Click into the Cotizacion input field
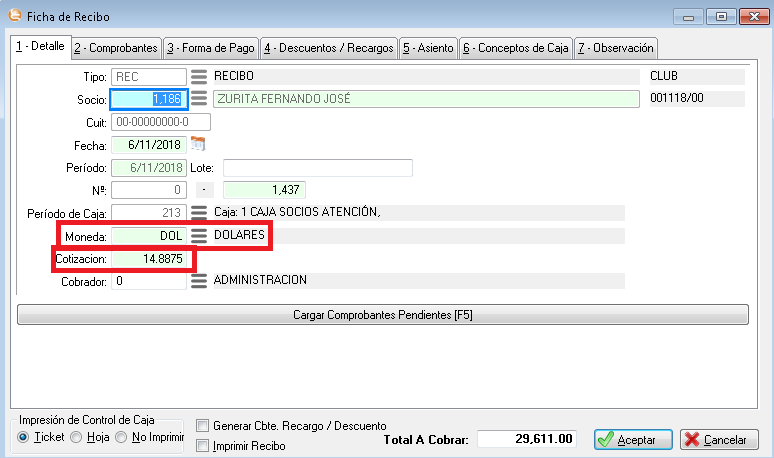The height and width of the screenshot is (458, 774). tap(149, 258)
